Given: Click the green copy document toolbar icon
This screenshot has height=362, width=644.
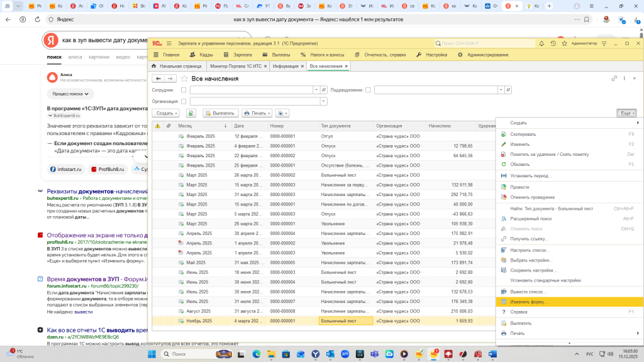Looking at the screenshot, I should (x=191, y=113).
